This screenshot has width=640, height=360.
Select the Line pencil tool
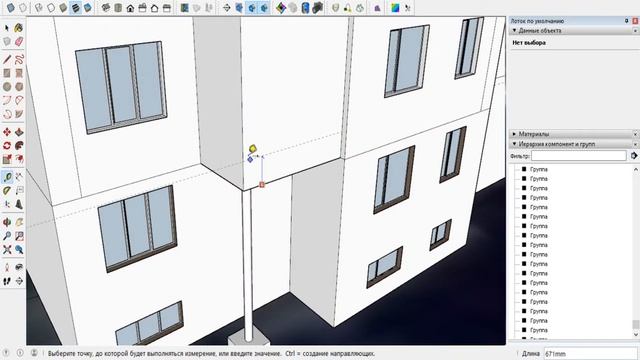point(7,60)
